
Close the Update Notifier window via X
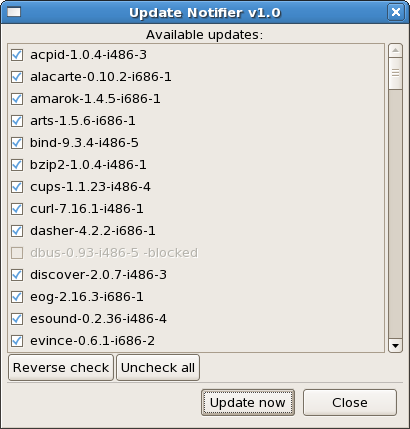396,12
